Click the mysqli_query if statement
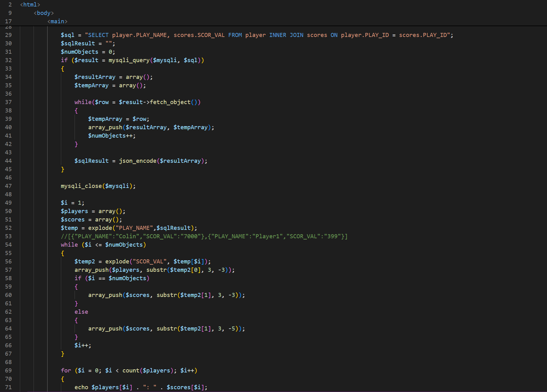This screenshot has width=547, height=392. click(x=132, y=60)
